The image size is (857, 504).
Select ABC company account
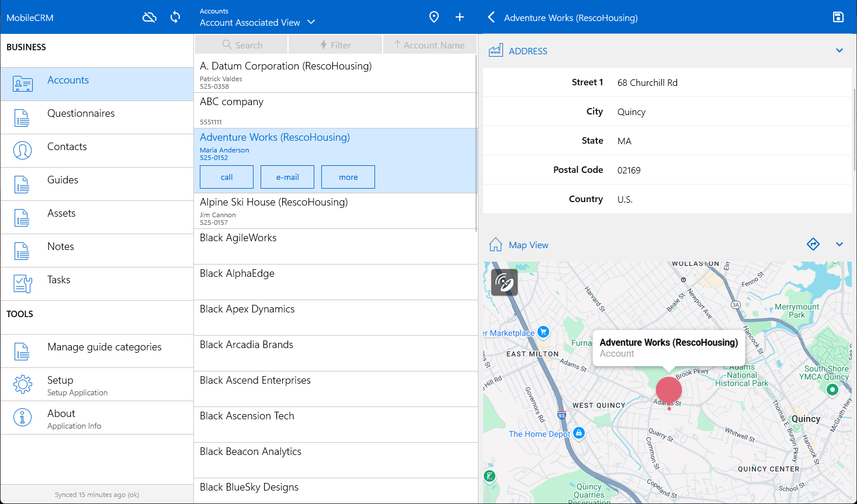pyautogui.click(x=335, y=110)
